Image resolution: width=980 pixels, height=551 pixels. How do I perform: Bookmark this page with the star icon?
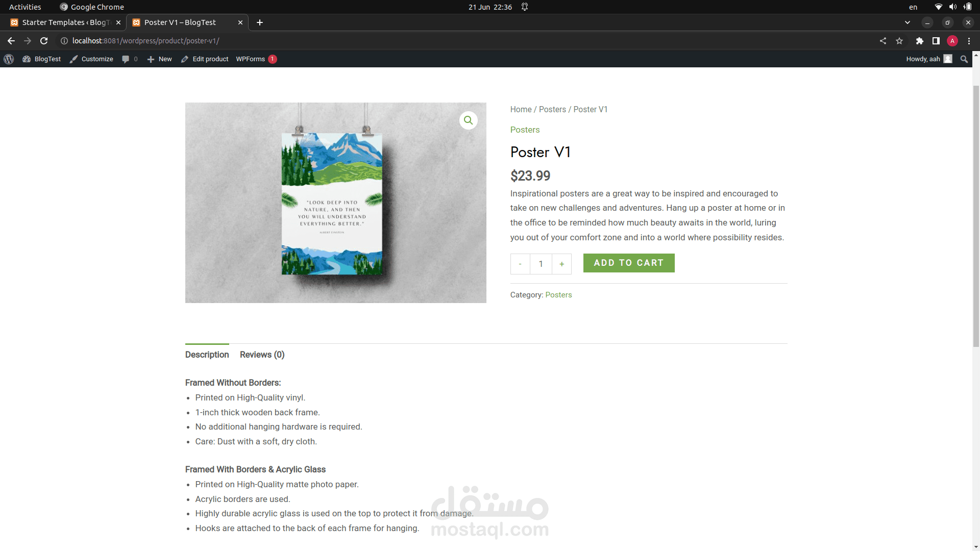(899, 41)
